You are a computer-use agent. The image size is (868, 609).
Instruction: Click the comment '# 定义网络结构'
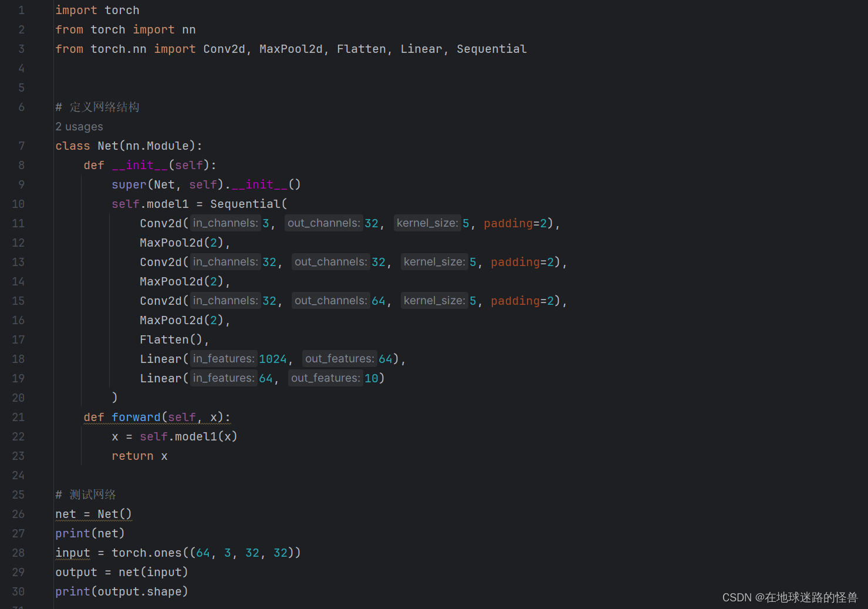click(97, 107)
